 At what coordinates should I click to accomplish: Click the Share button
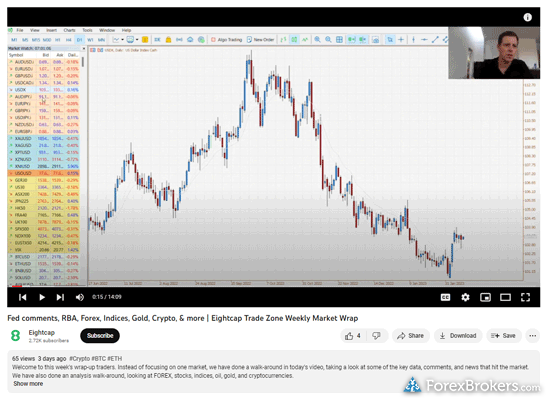click(410, 336)
